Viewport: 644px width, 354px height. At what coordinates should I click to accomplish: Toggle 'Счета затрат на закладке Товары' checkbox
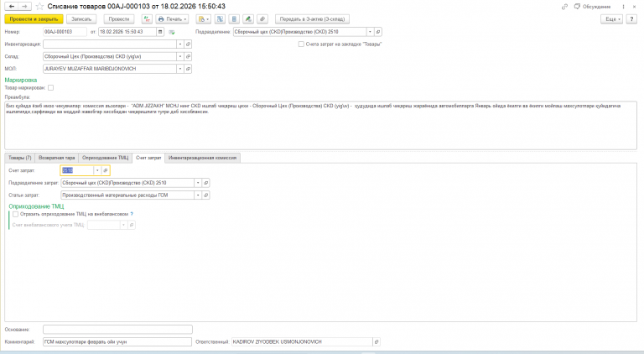point(301,44)
